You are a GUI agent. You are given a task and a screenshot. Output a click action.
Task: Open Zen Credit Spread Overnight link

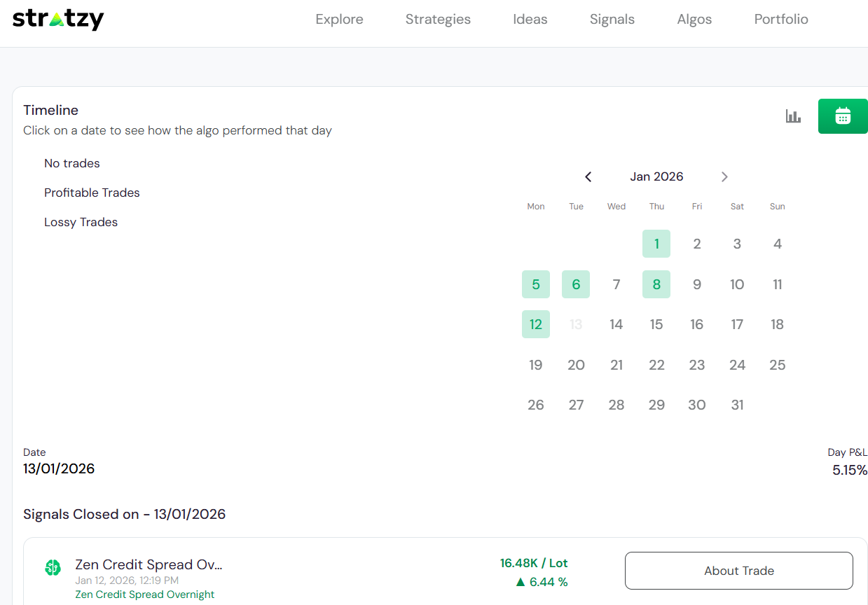click(x=144, y=594)
